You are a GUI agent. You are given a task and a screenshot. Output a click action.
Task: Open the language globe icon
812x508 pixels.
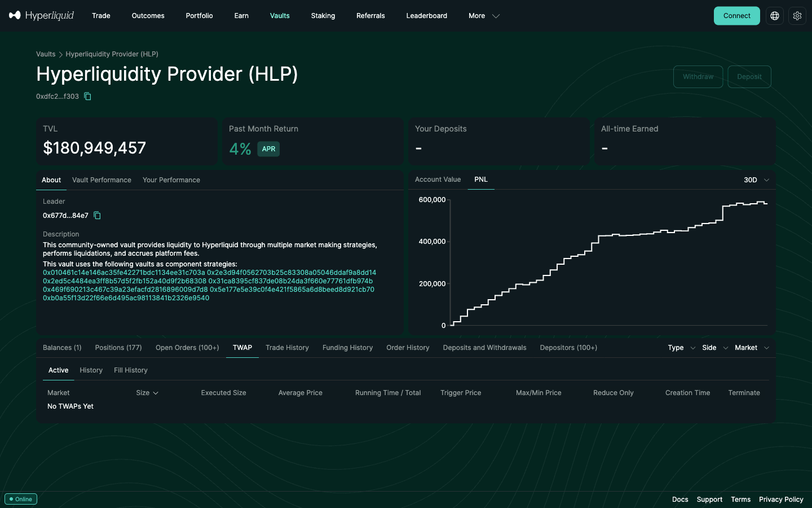coord(775,16)
